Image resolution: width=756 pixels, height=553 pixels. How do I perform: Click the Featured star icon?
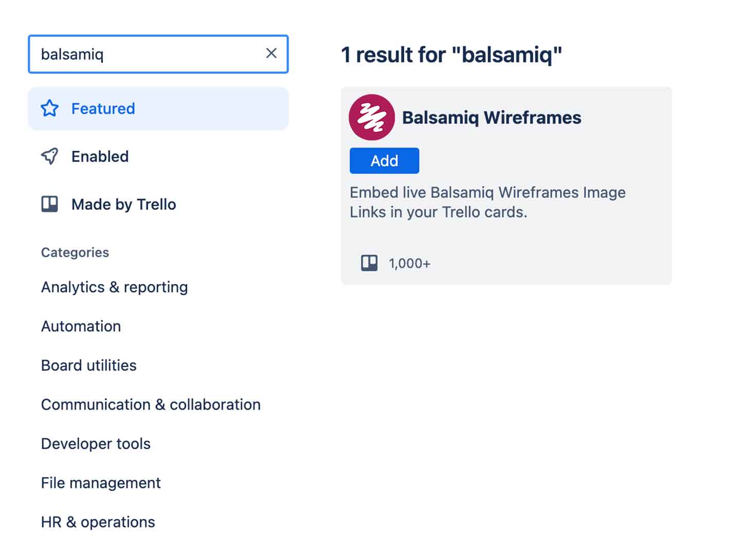coord(50,109)
